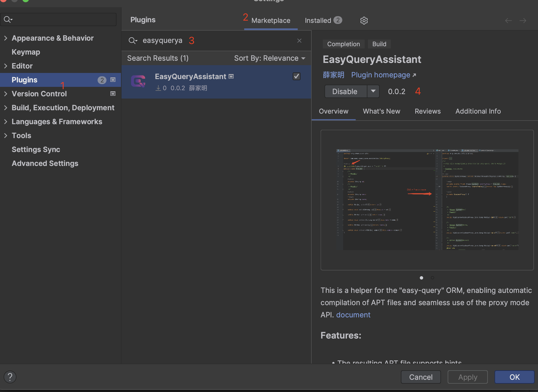
Task: Click the Build tag
Action: coord(379,44)
